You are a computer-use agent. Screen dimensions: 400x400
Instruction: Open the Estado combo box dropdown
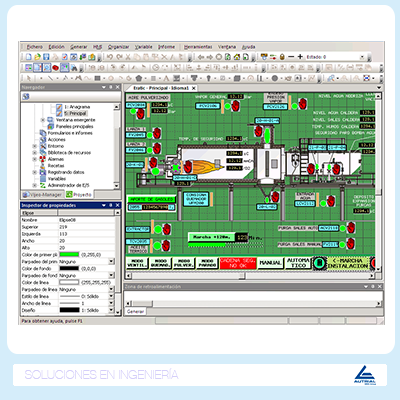pos(362,57)
